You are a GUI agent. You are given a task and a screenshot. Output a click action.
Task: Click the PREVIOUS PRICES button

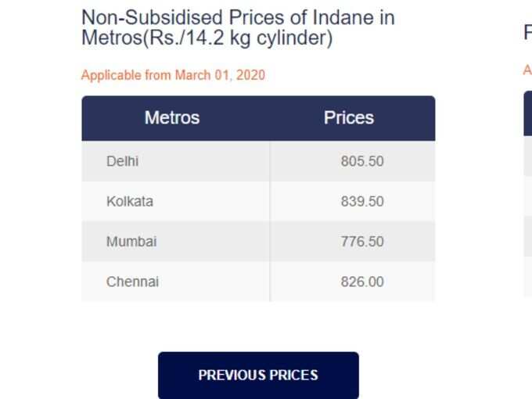258,375
